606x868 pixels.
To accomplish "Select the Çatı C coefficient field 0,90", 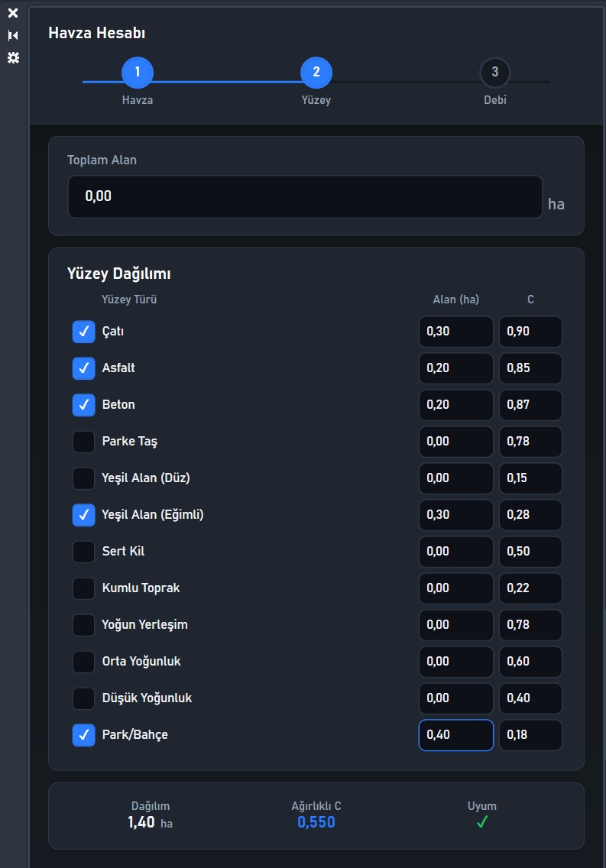I will point(531,332).
